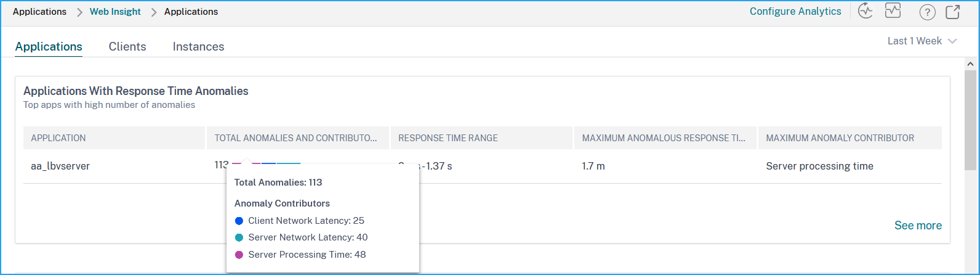The height and width of the screenshot is (275, 980).
Task: Click chevron beside Last 1 Week
Action: pyautogui.click(x=952, y=41)
